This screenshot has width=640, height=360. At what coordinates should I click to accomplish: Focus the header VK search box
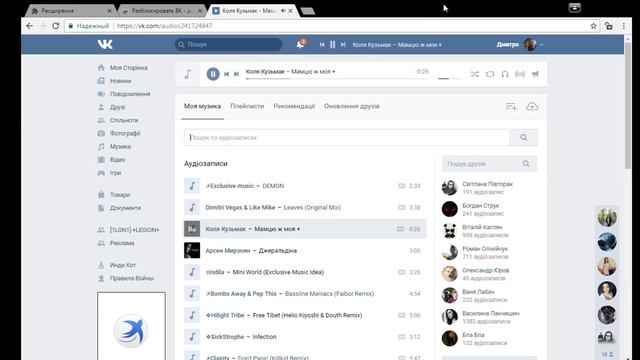point(229,44)
